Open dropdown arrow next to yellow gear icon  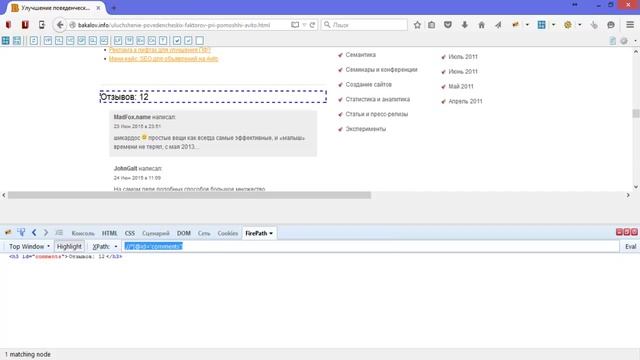(x=580, y=25)
